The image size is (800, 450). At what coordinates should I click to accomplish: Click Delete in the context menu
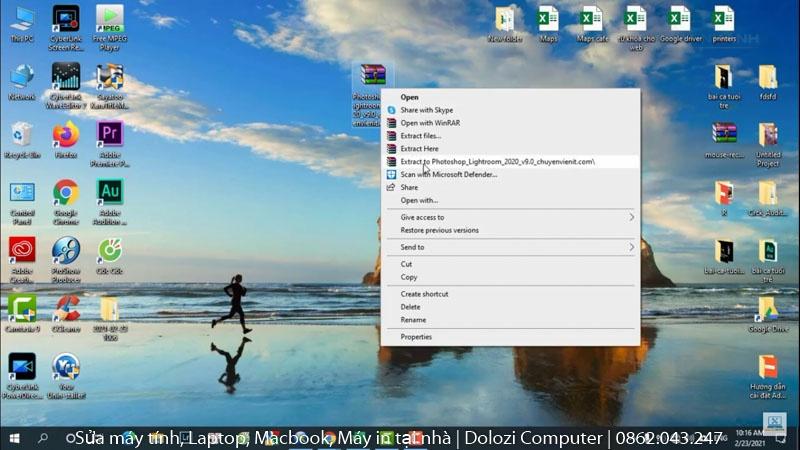tap(410, 307)
